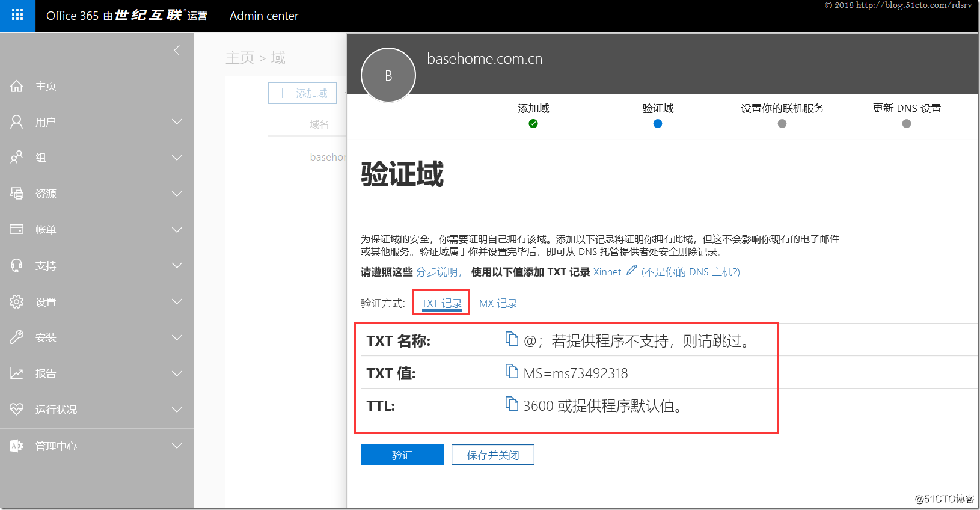
Task: Open 用户 sidebar menu item
Action: (x=97, y=122)
